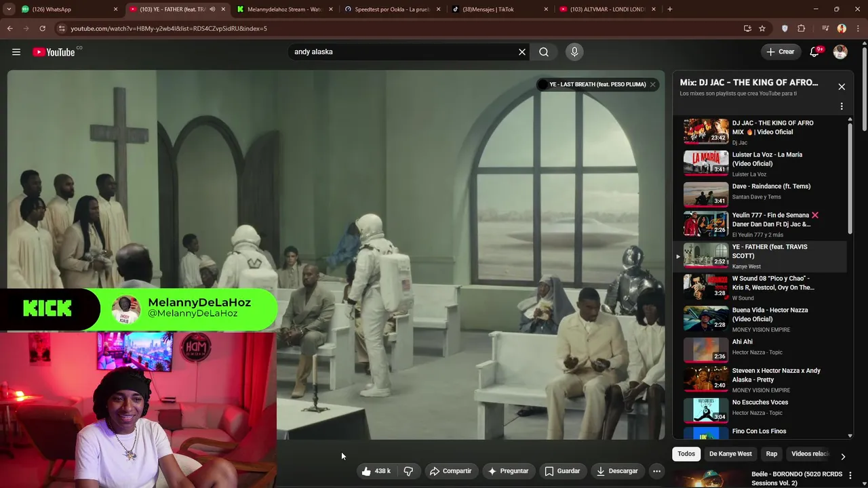Play Steveen x Hector Nazza - Pretty
The image size is (868, 488).
pos(759,380)
